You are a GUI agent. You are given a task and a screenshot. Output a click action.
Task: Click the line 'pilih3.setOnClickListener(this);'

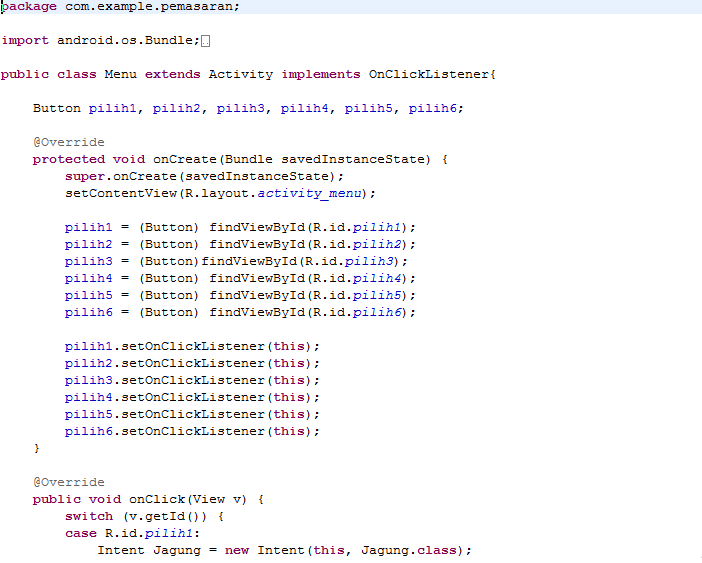[x=192, y=380]
